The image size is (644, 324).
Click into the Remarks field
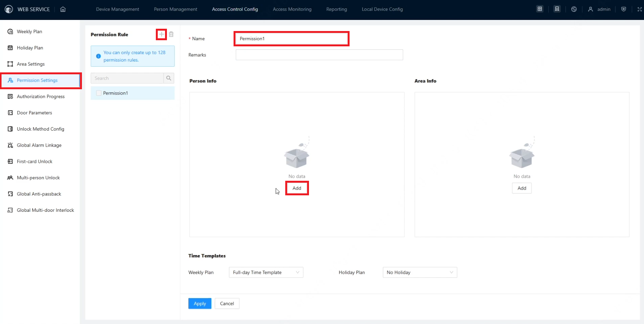tap(319, 55)
